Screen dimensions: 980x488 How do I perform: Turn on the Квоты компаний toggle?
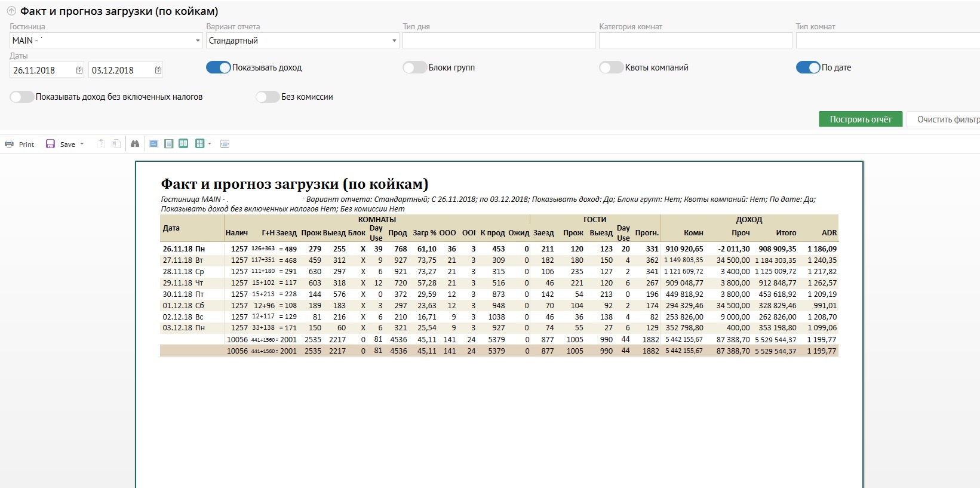pos(611,67)
